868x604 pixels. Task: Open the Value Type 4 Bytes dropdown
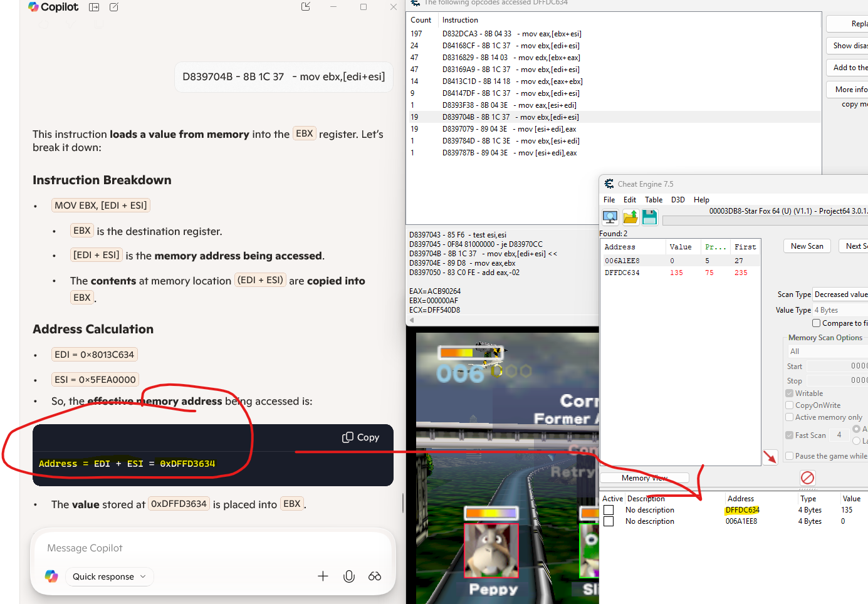point(840,310)
